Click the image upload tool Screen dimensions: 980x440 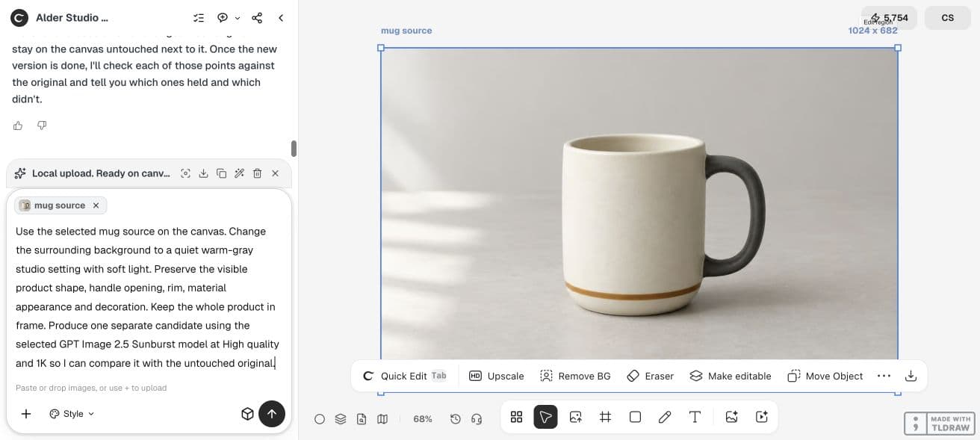tap(576, 417)
